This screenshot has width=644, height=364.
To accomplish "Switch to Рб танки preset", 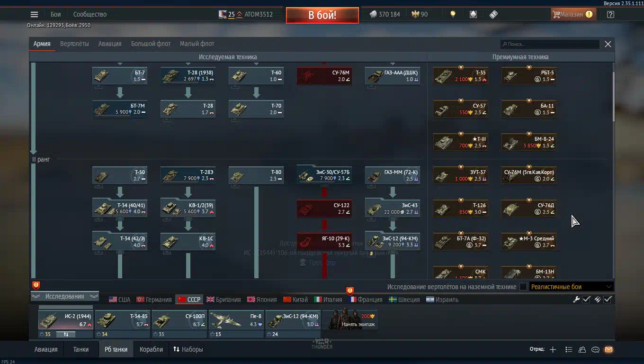I will click(x=116, y=349).
